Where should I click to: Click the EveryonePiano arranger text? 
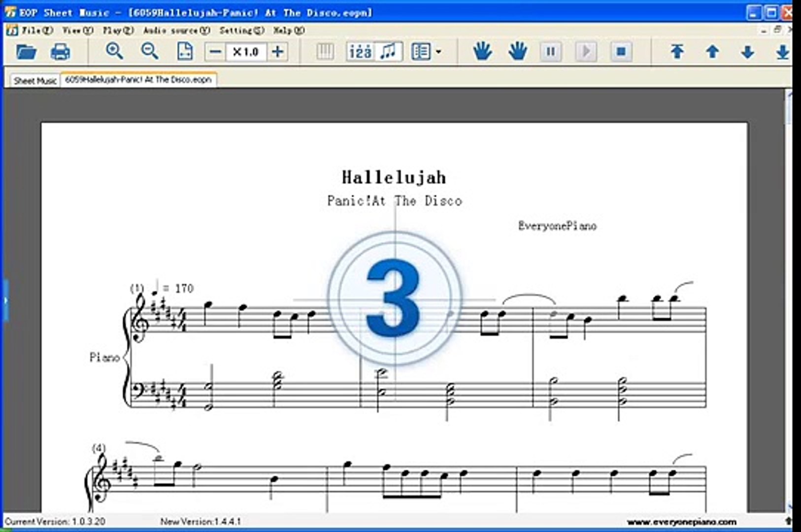pos(557,226)
